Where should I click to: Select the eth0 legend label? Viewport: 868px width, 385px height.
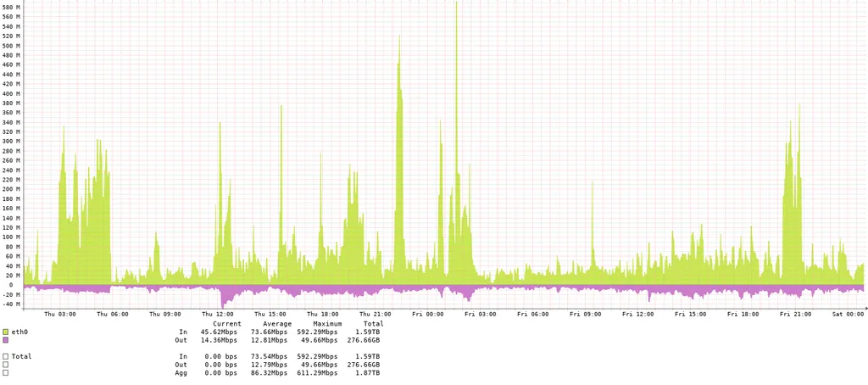click(19, 332)
